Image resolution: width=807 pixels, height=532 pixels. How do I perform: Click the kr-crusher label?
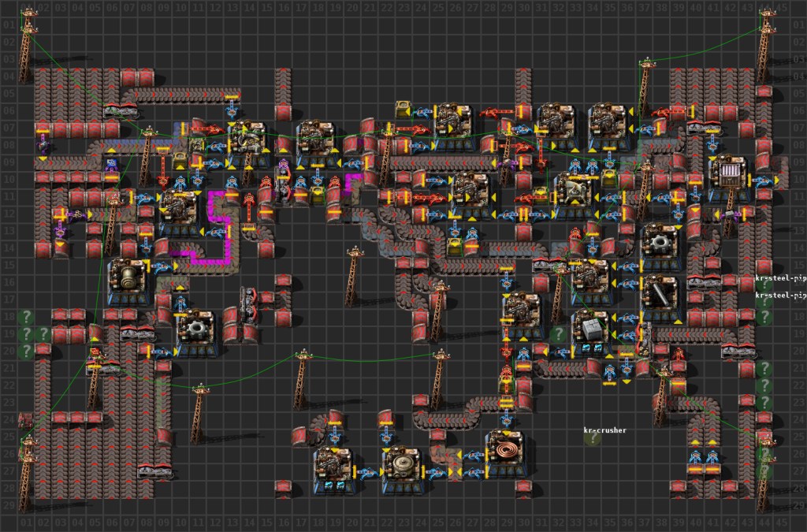pyautogui.click(x=604, y=430)
